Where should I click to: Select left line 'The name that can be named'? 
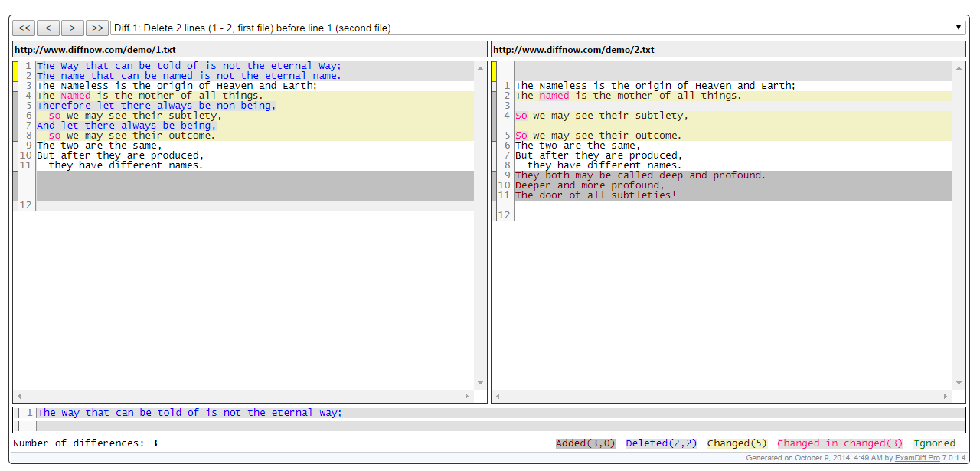pos(189,76)
